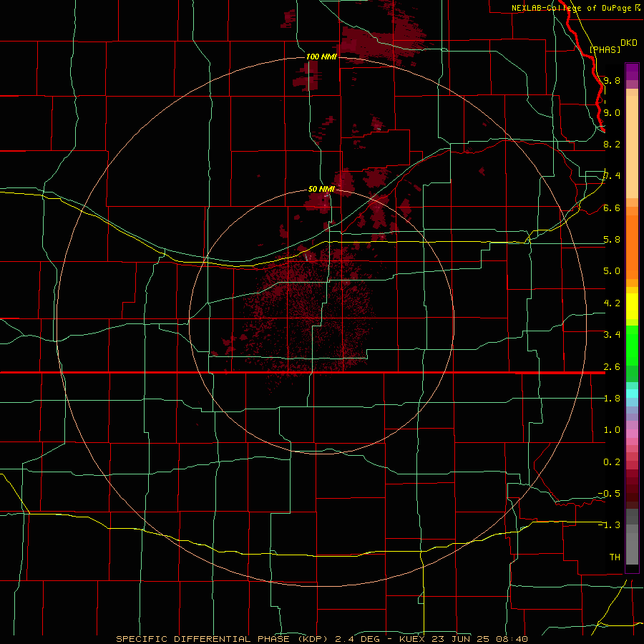Click the -0.5 scale value
The width and height of the screenshot is (644, 644).
609,493
